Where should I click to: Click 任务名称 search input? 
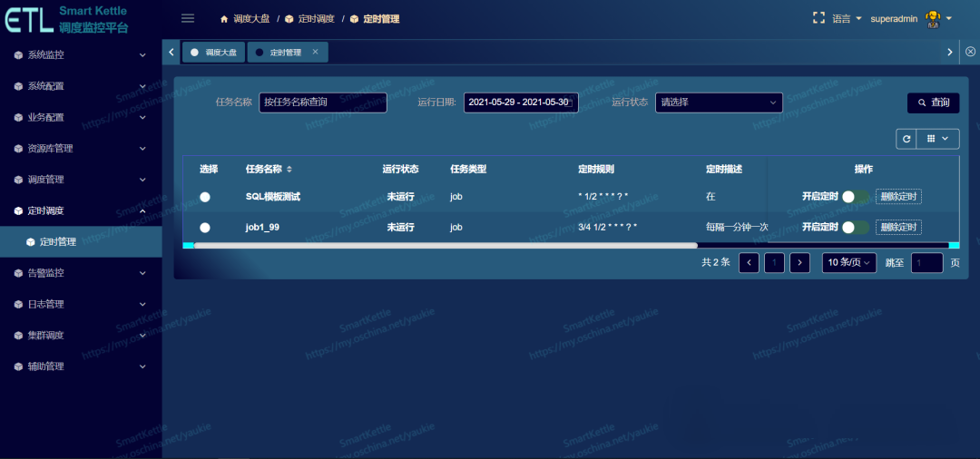click(323, 103)
